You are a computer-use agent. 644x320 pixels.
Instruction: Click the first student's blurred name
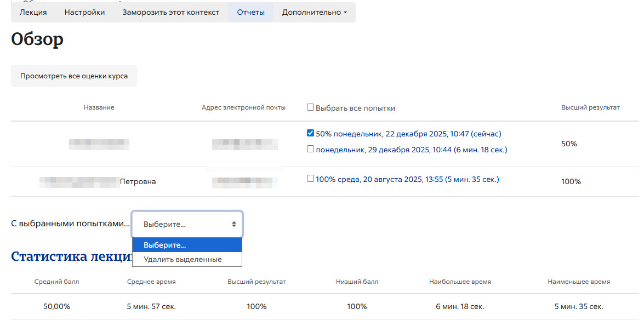click(99, 144)
